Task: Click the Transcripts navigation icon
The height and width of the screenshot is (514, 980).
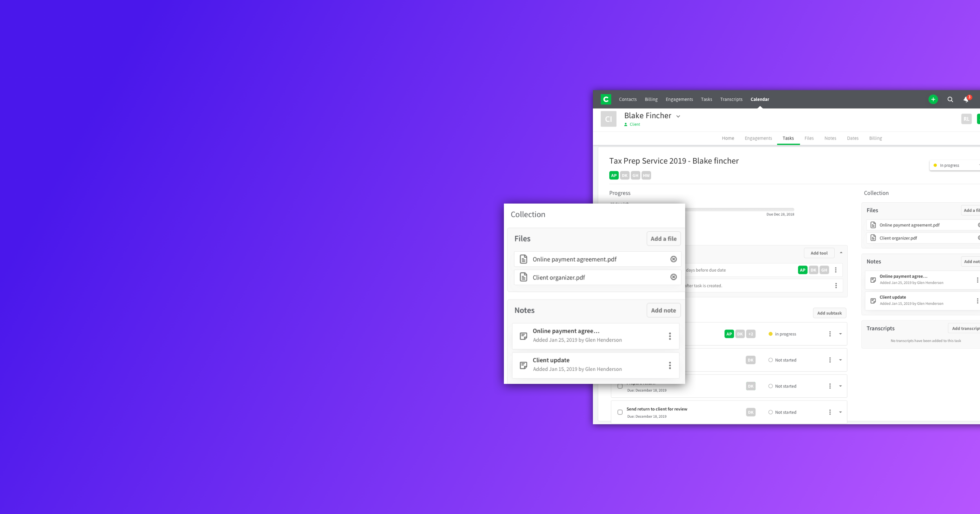Action: click(731, 99)
